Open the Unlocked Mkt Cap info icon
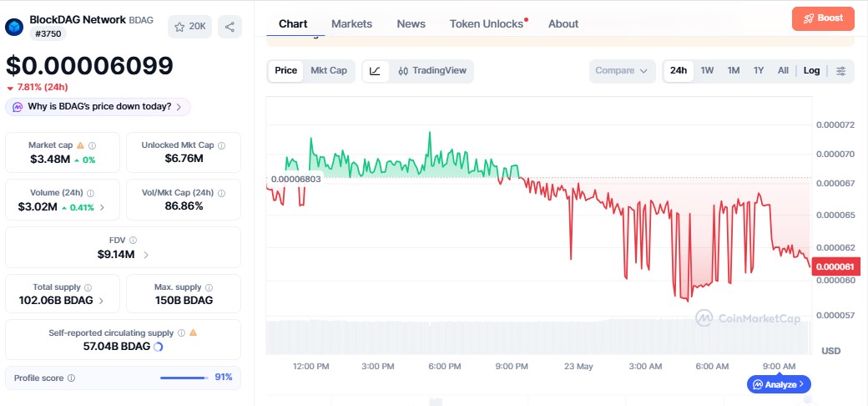Screen dimensions: 868x406 (221, 145)
